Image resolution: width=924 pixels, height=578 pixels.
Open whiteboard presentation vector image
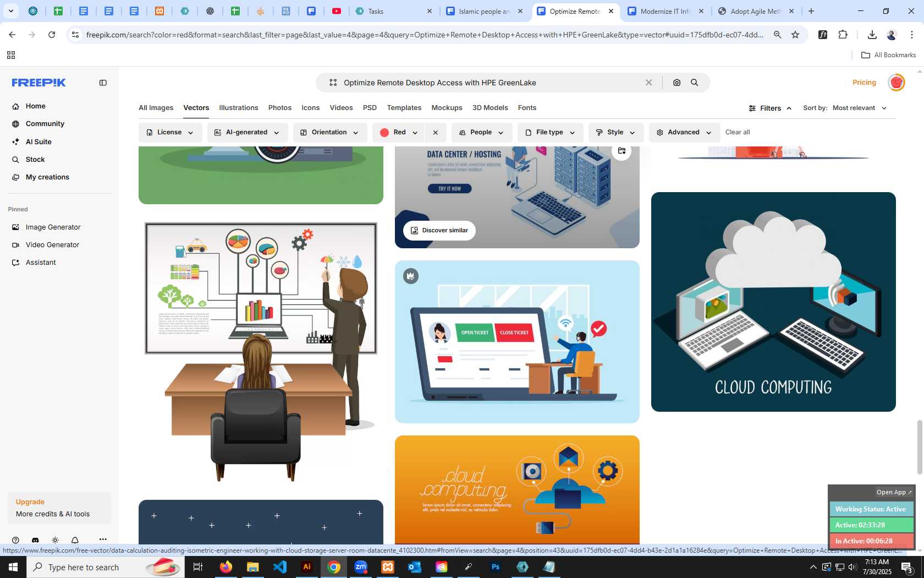pyautogui.click(x=261, y=352)
